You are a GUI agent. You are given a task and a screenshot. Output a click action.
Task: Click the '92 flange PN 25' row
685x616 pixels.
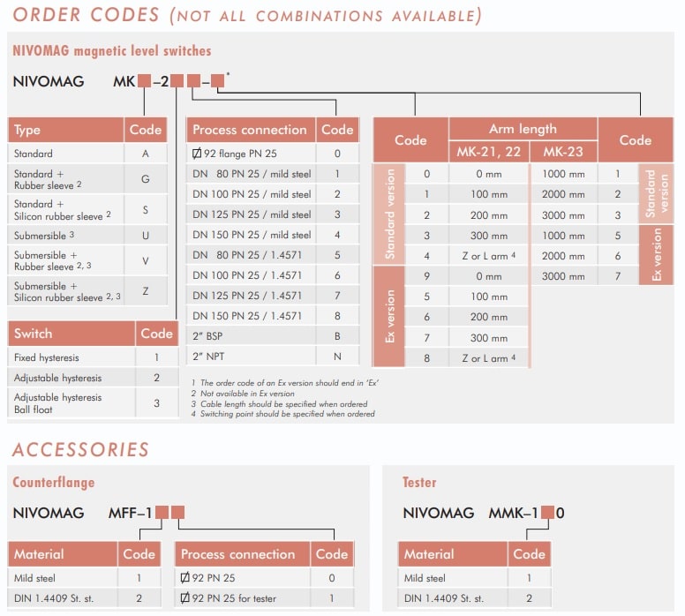(273, 154)
